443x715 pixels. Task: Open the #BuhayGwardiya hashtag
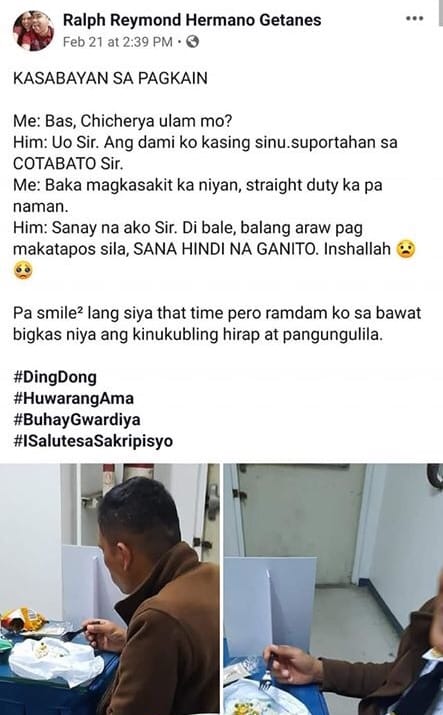77,420
